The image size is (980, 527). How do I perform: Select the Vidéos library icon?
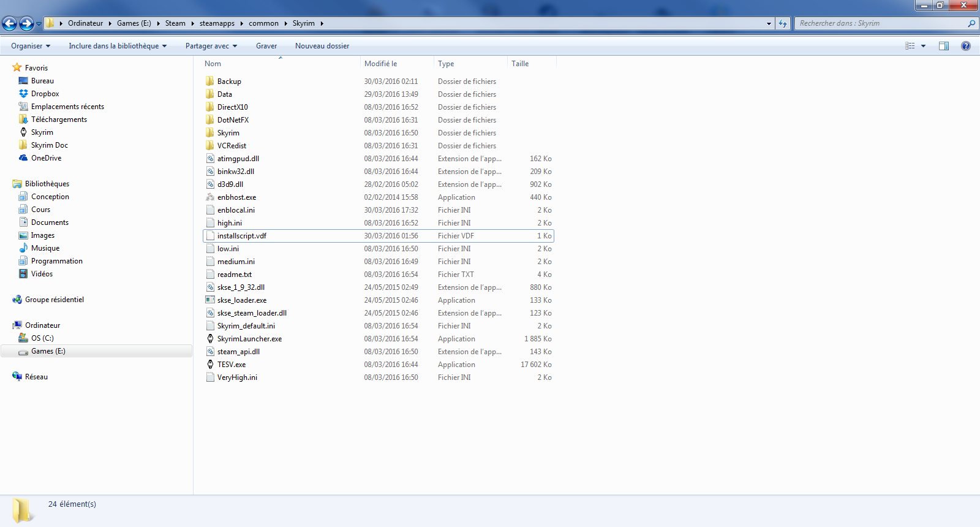23,274
